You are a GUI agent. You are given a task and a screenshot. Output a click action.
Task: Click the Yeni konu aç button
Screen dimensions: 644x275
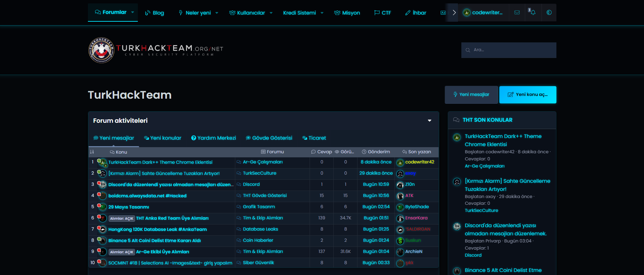[528, 95]
